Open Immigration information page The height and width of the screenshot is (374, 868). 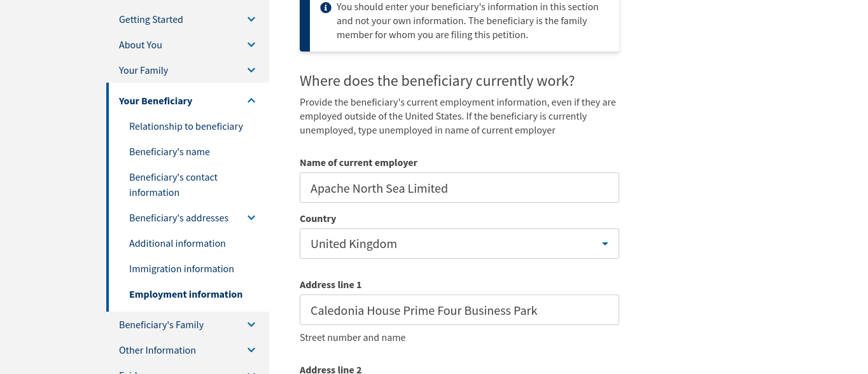click(x=181, y=269)
